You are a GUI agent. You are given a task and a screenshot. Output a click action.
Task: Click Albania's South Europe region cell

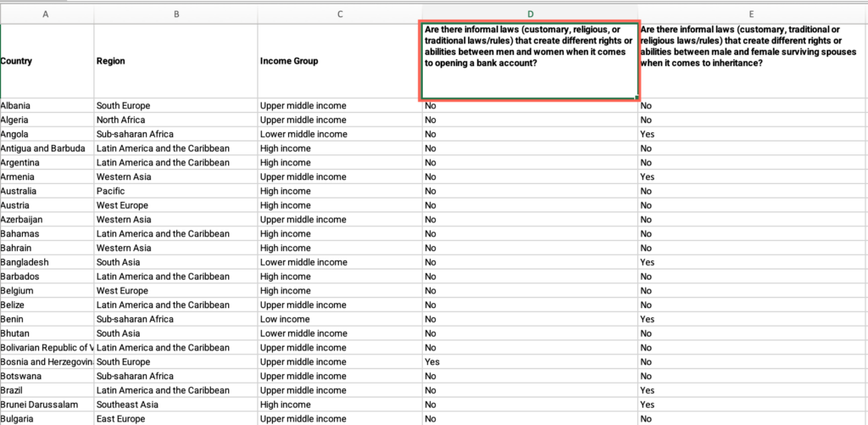[176, 105]
